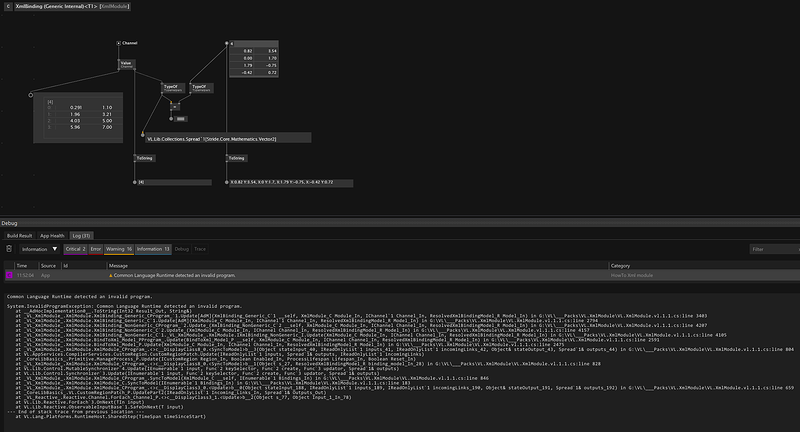Click the clear log trash icon
Viewport: 800px width, 432px height.
(11, 248)
